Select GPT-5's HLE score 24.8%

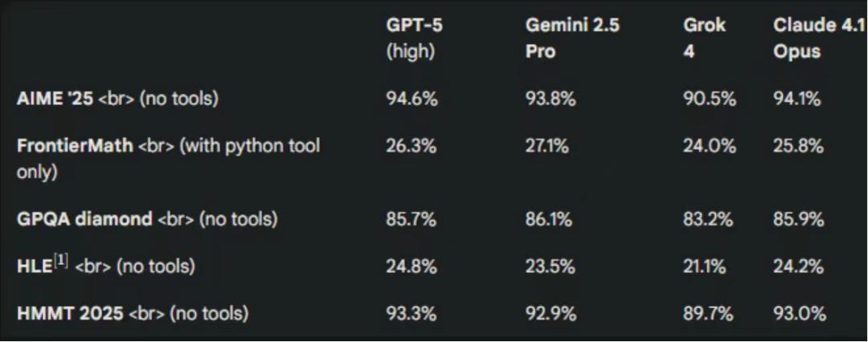[411, 266]
